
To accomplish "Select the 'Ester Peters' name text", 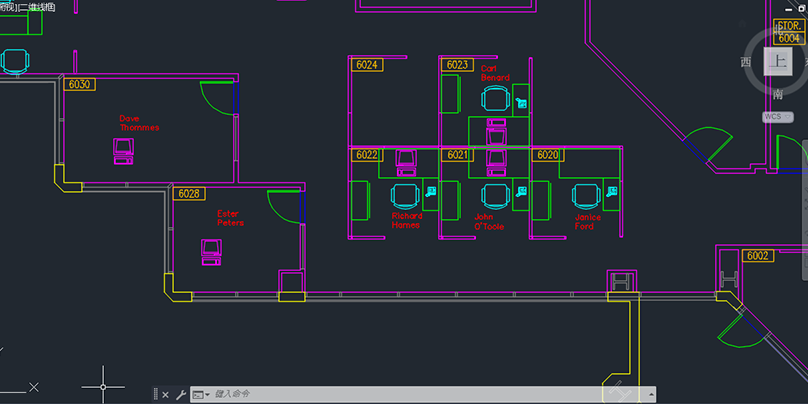I will [230, 218].
